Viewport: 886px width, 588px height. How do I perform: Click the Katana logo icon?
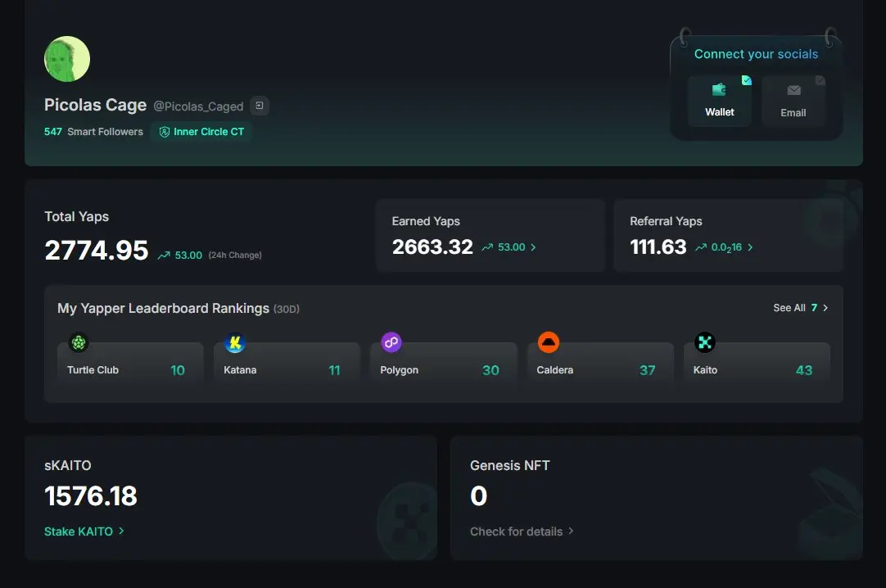coord(235,342)
